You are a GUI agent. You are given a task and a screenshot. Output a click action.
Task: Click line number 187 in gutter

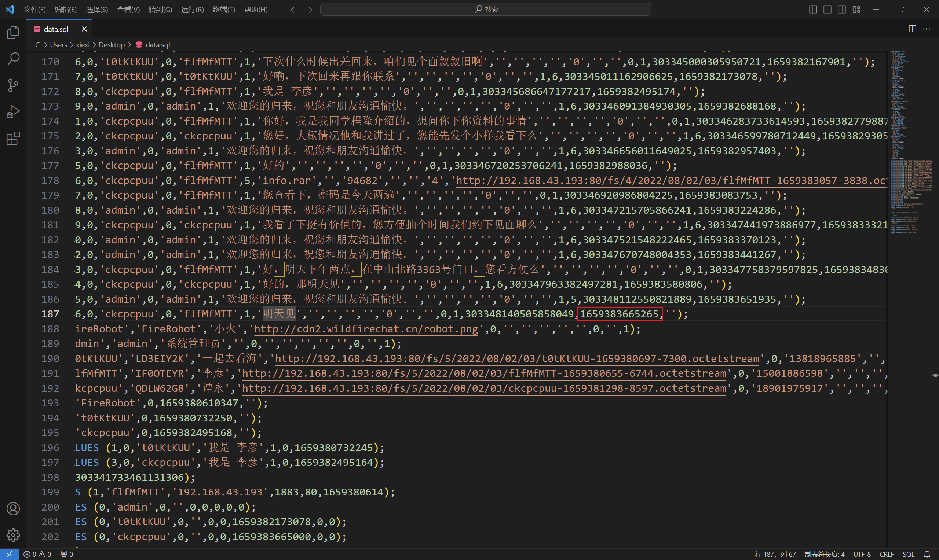pyautogui.click(x=50, y=314)
